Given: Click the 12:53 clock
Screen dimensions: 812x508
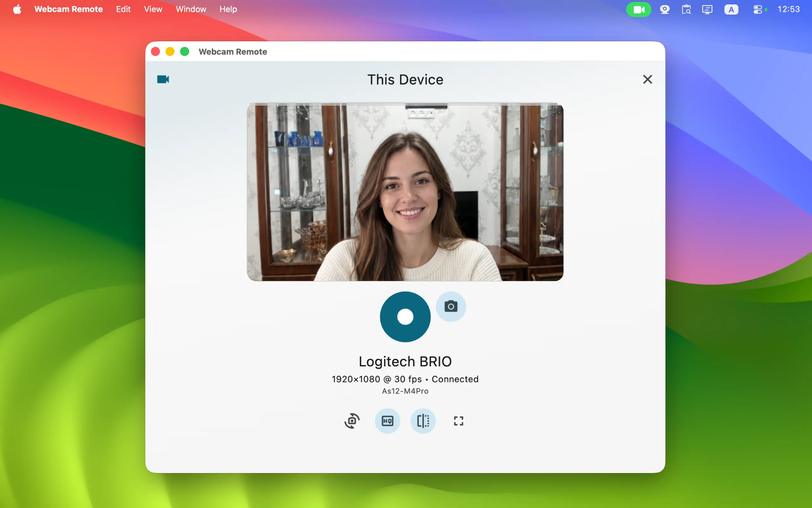Looking at the screenshot, I should (789, 9).
